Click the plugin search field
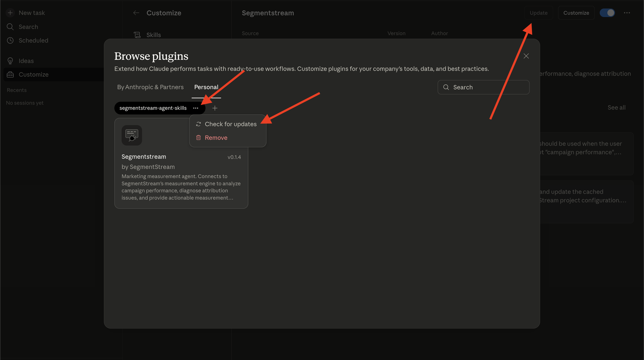 tap(483, 87)
